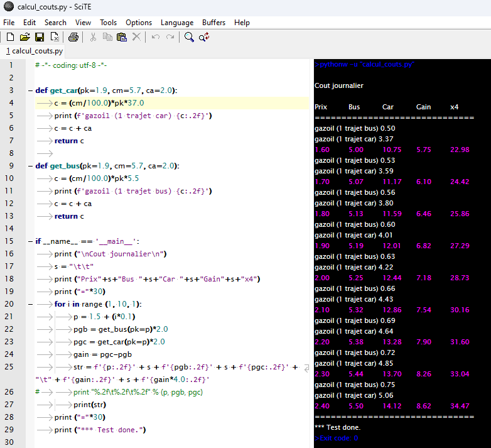Click the '*** Test done.' print statement in editor
491x448 pixels.
tap(100, 430)
